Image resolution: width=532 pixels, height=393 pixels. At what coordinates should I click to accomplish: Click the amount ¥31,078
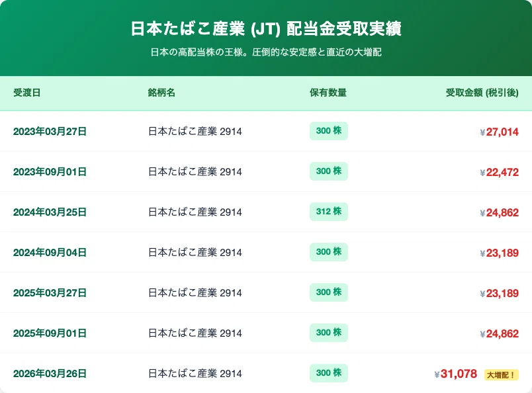[456, 374]
